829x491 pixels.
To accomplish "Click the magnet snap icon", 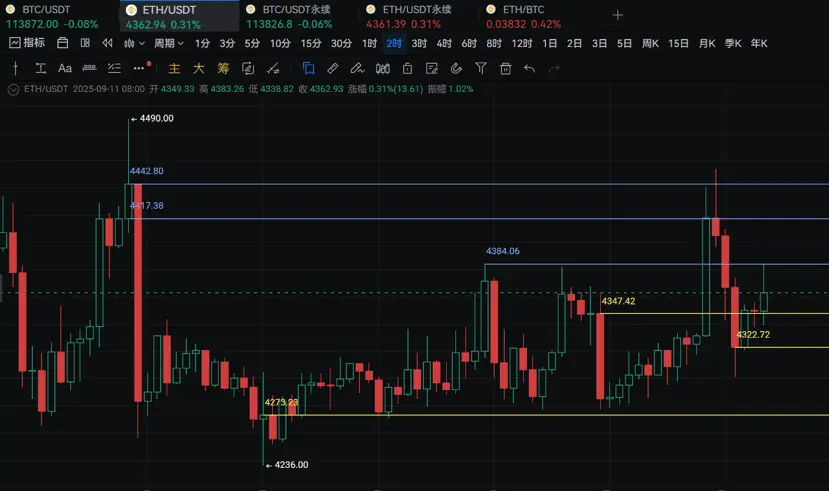I will coord(456,68).
